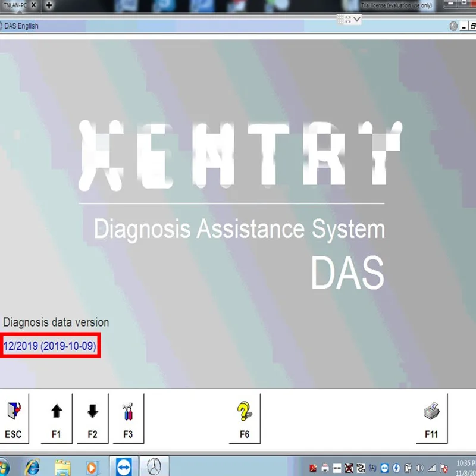Open the speaker volume tray icon
Viewport: 476px width, 476px height.
420,468
